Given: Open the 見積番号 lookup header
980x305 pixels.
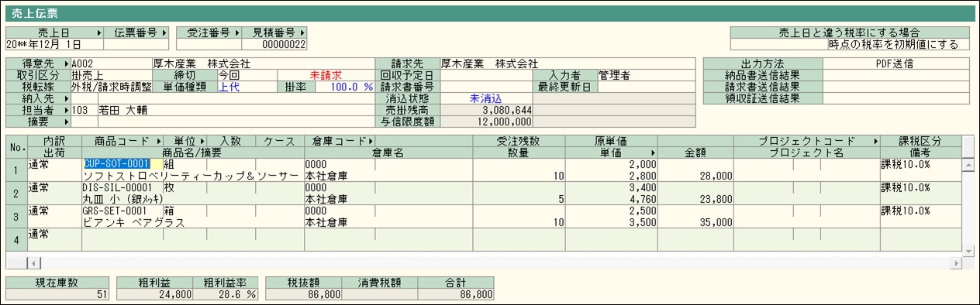Looking at the screenshot, I should pos(275,33).
